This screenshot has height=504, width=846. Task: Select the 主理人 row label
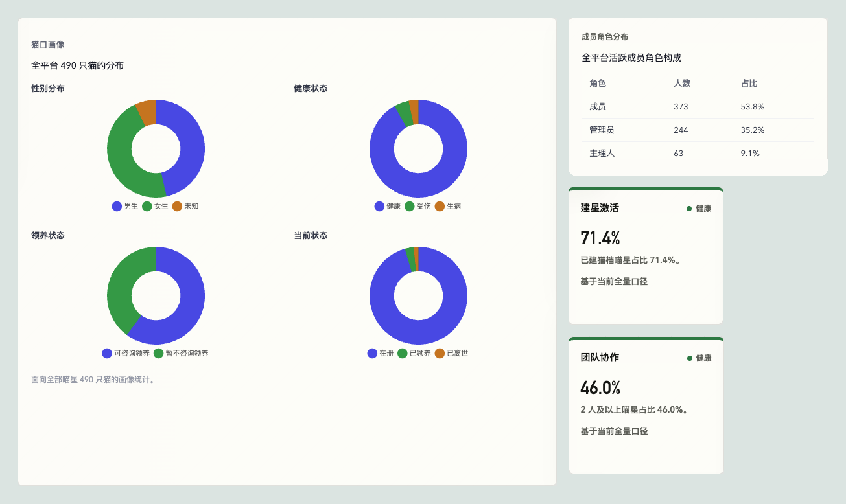(602, 154)
